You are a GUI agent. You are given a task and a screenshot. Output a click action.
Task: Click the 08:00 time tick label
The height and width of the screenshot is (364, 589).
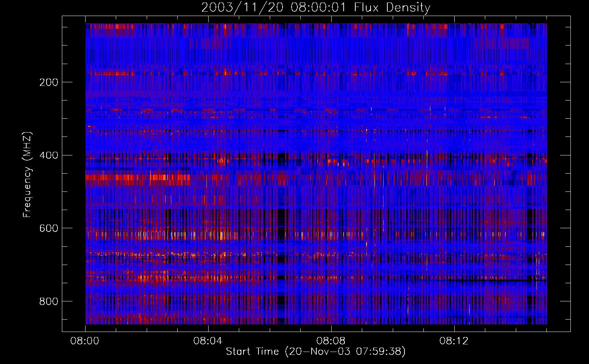click(x=85, y=341)
